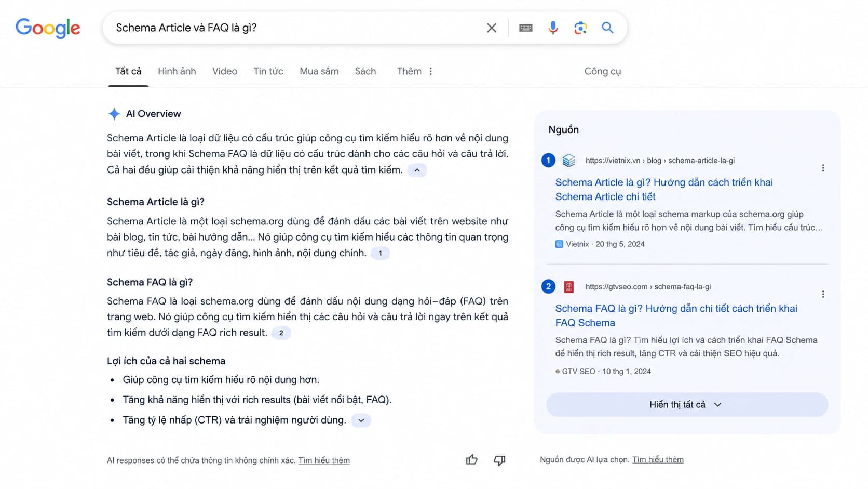Click the blue magnifier search button
868x489 pixels.
[x=607, y=28]
